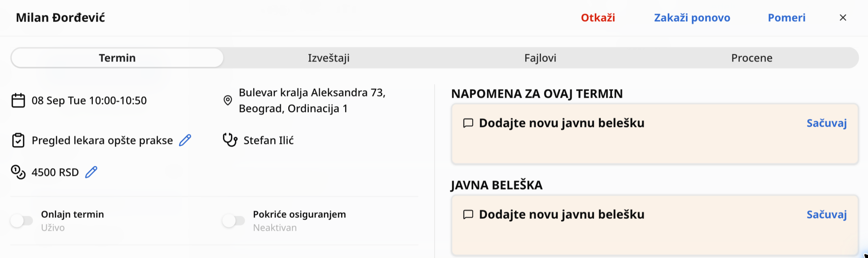The height and width of the screenshot is (258, 868).
Task: Select the Procene tab
Action: 752,58
